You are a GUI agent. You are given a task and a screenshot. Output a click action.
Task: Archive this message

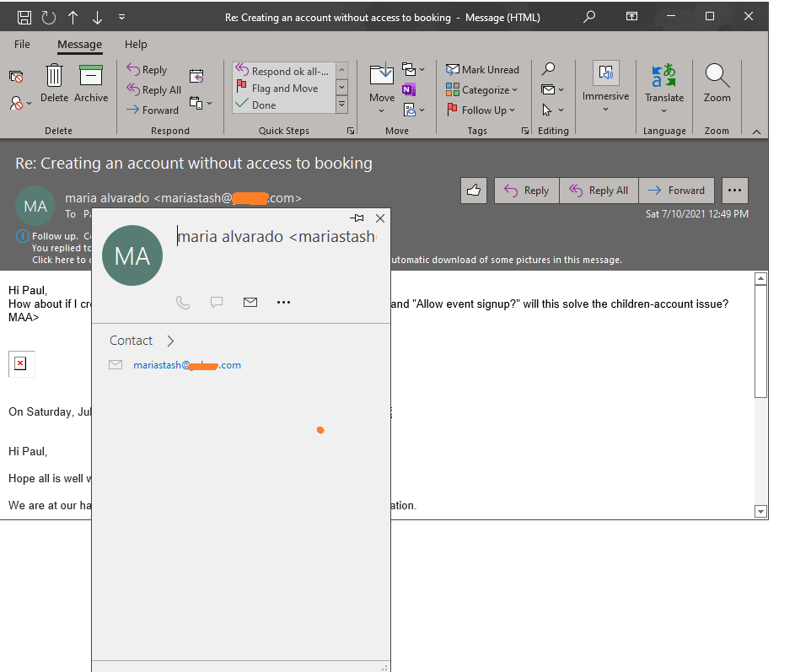(x=91, y=83)
